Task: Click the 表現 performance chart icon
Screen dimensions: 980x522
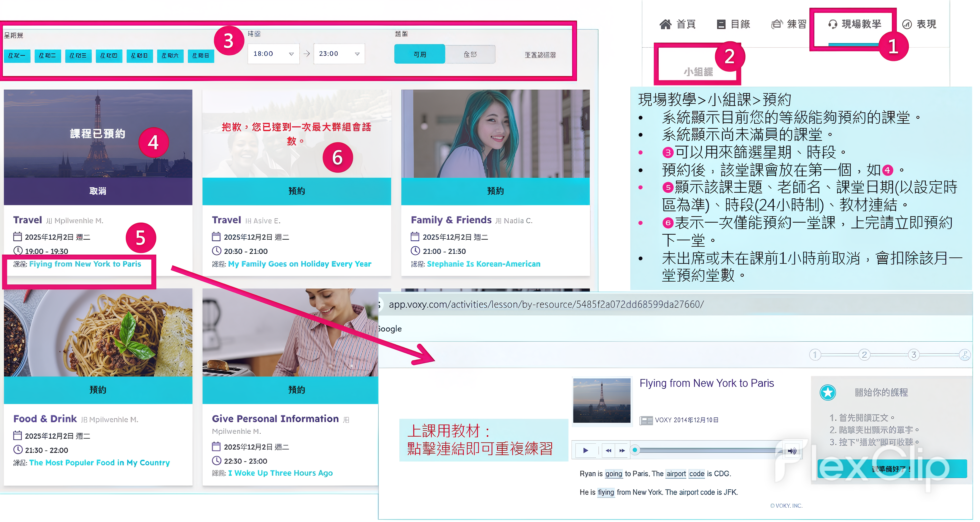Action: click(x=907, y=25)
